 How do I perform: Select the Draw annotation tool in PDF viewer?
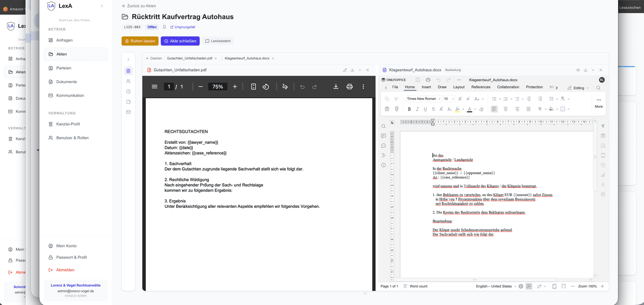pos(285,86)
